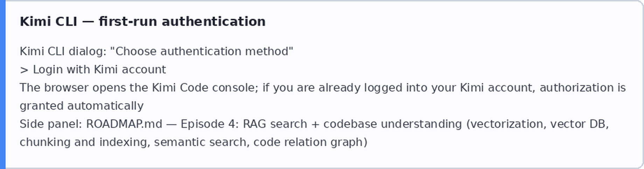Image resolution: width=644 pixels, height=169 pixels.
Task: Click the "codebase understanding" phrase
Action: point(393,124)
